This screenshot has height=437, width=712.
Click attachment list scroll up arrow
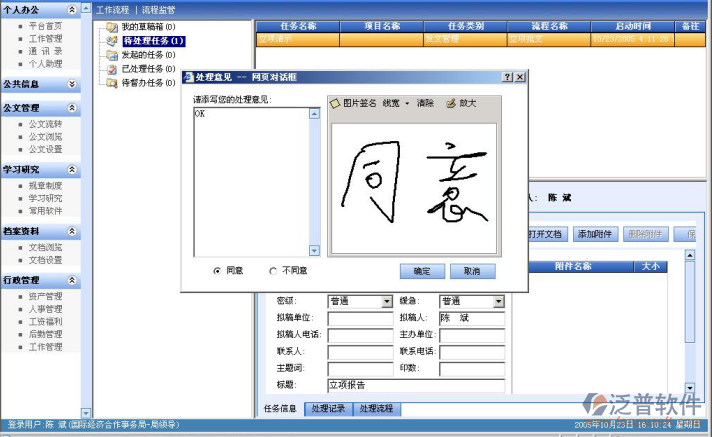pyautogui.click(x=690, y=255)
